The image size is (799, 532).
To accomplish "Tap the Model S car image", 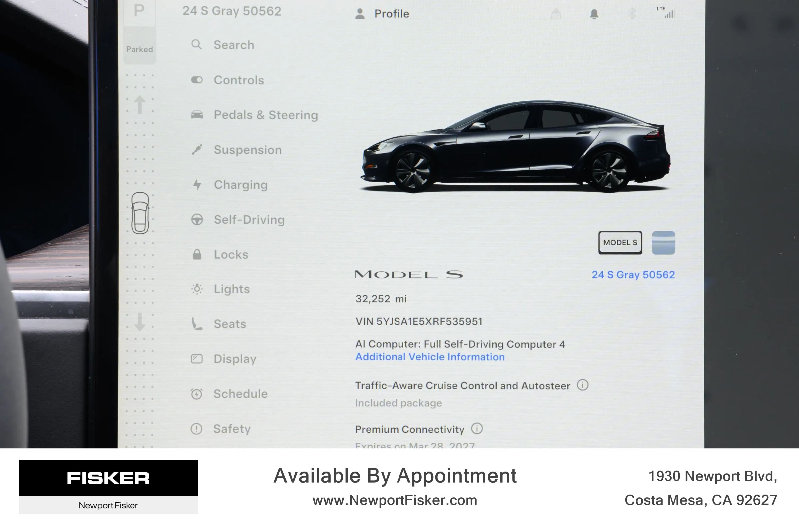I will coord(515,147).
